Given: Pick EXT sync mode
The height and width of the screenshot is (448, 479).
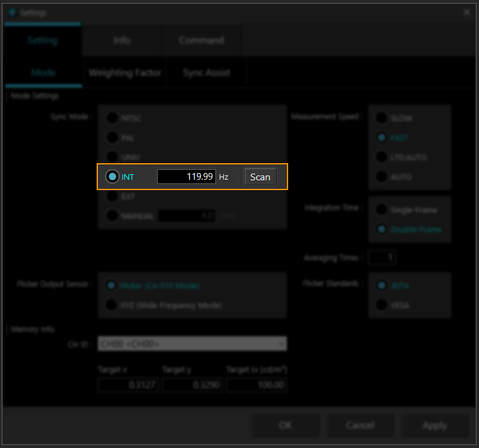Looking at the screenshot, I should click(113, 197).
